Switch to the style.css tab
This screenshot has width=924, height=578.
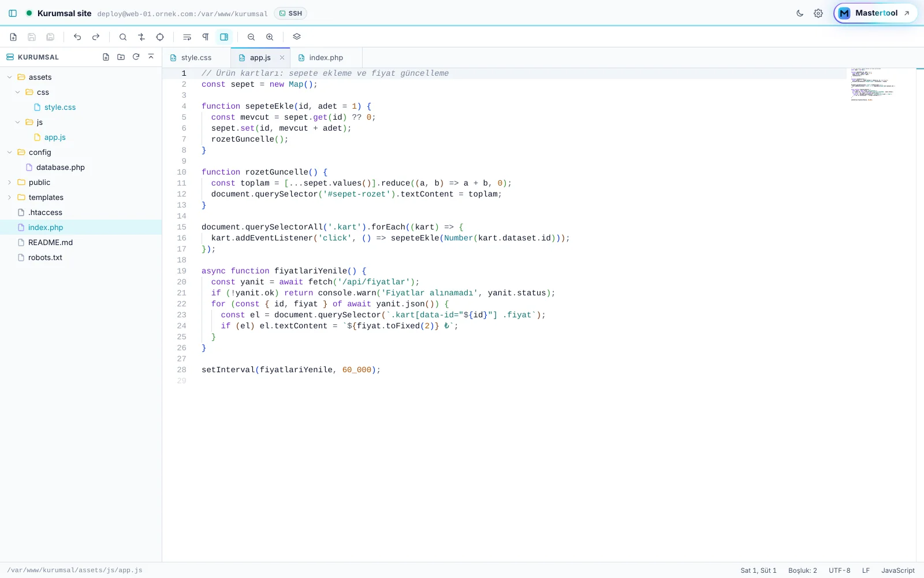point(196,58)
